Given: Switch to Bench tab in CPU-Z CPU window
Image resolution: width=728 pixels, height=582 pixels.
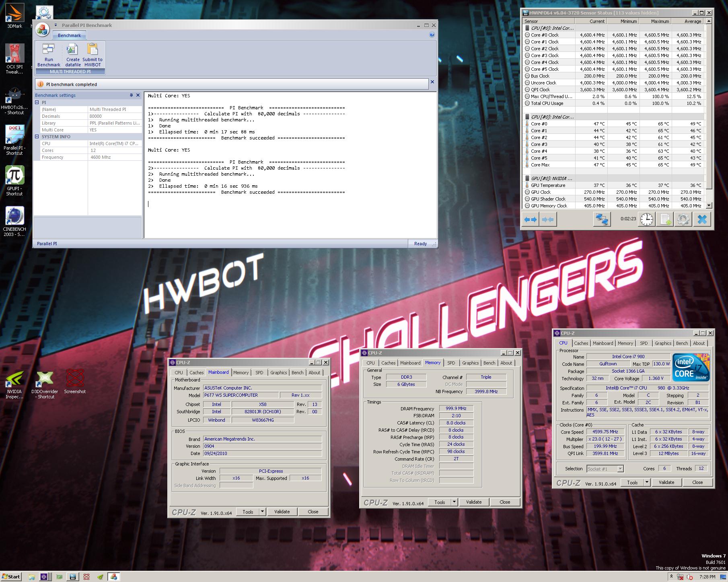Looking at the screenshot, I should click(682, 343).
